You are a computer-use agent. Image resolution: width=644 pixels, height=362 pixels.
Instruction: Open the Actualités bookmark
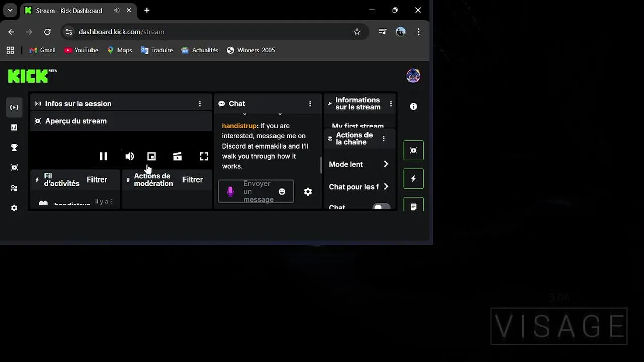[200, 50]
